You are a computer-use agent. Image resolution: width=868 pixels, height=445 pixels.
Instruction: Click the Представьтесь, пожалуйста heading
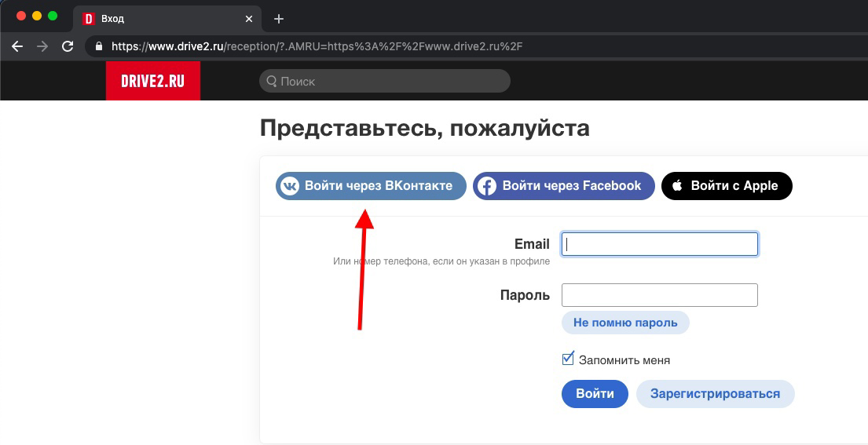pyautogui.click(x=425, y=129)
